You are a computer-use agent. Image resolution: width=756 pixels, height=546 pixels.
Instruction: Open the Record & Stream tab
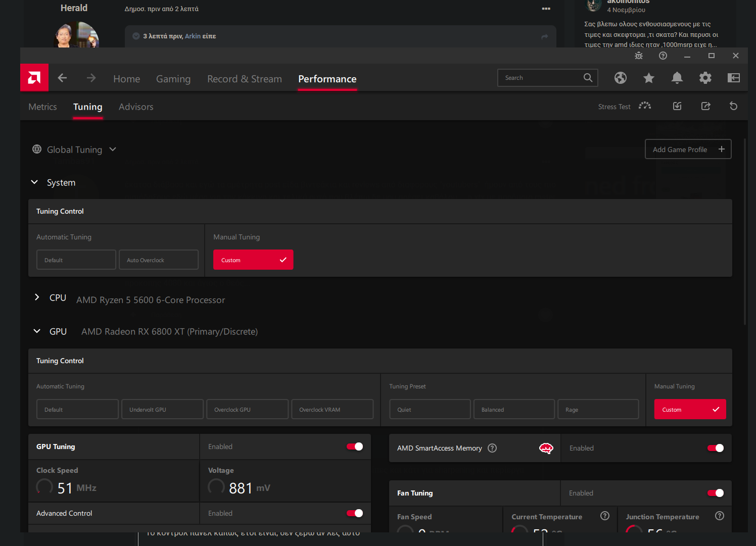coord(245,79)
